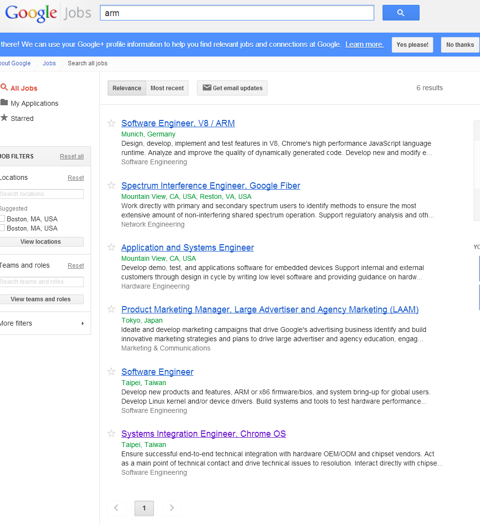Click the Google logo

pyautogui.click(x=31, y=13)
